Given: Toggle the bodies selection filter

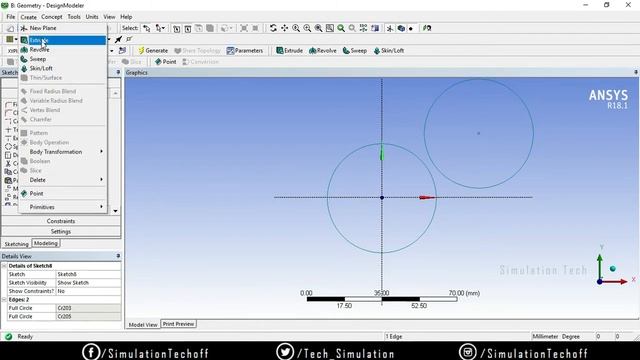Looking at the screenshot, I should (x=210, y=28).
